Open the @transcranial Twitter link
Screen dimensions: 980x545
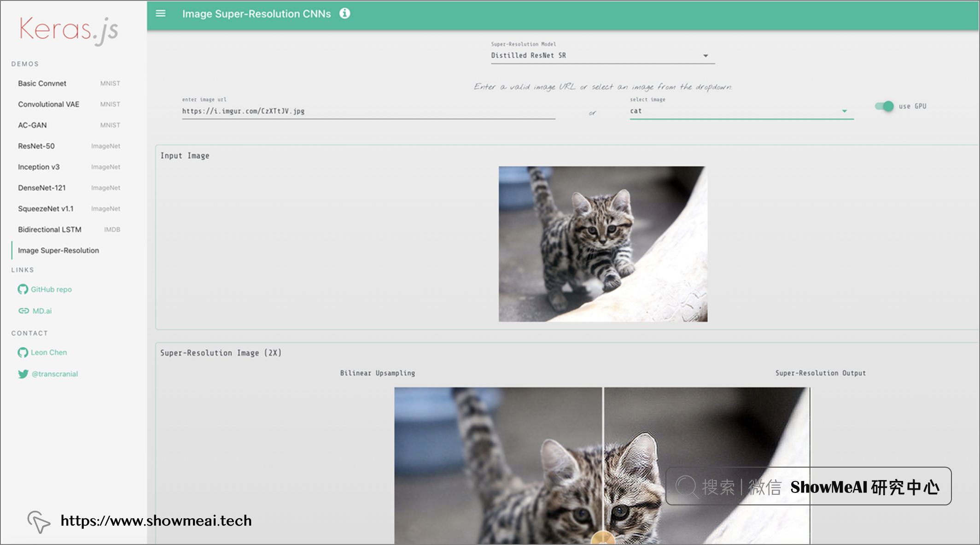[x=54, y=374]
